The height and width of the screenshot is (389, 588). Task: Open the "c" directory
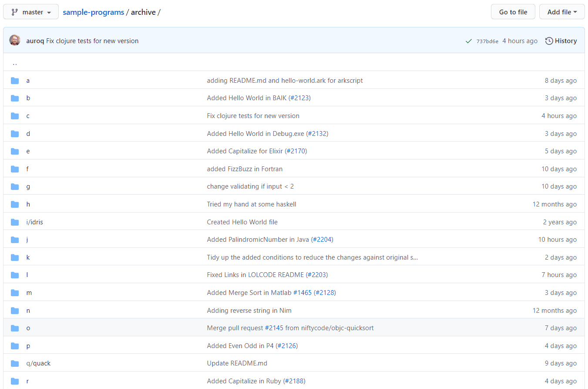coord(28,115)
